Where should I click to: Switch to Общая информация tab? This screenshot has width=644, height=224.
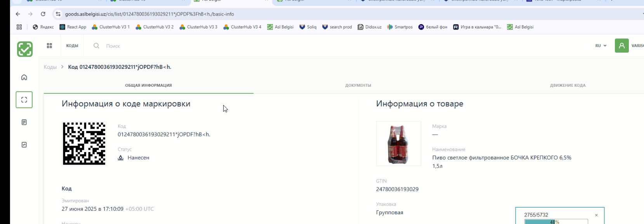[148, 85]
